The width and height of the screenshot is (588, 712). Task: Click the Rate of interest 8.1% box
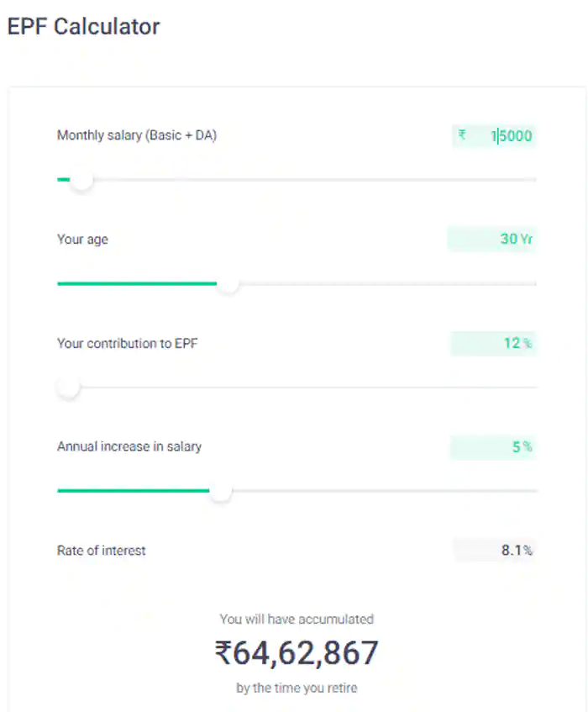pyautogui.click(x=495, y=551)
